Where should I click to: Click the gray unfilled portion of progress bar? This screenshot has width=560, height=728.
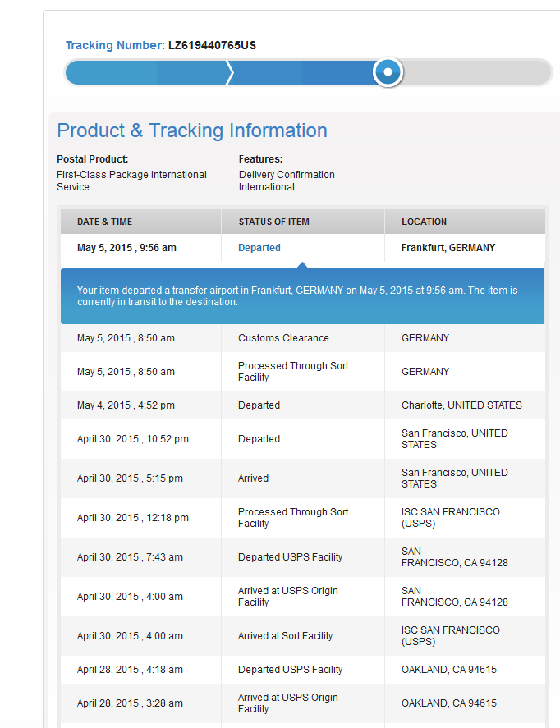coord(477,72)
